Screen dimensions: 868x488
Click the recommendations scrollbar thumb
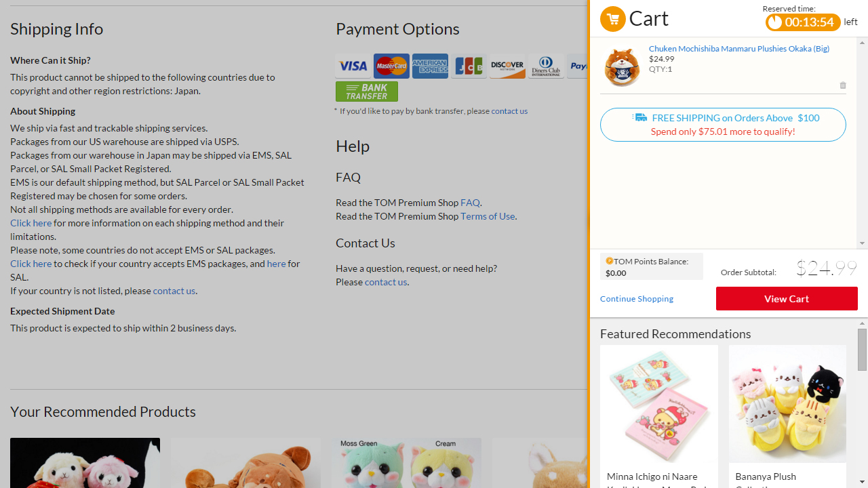862,350
